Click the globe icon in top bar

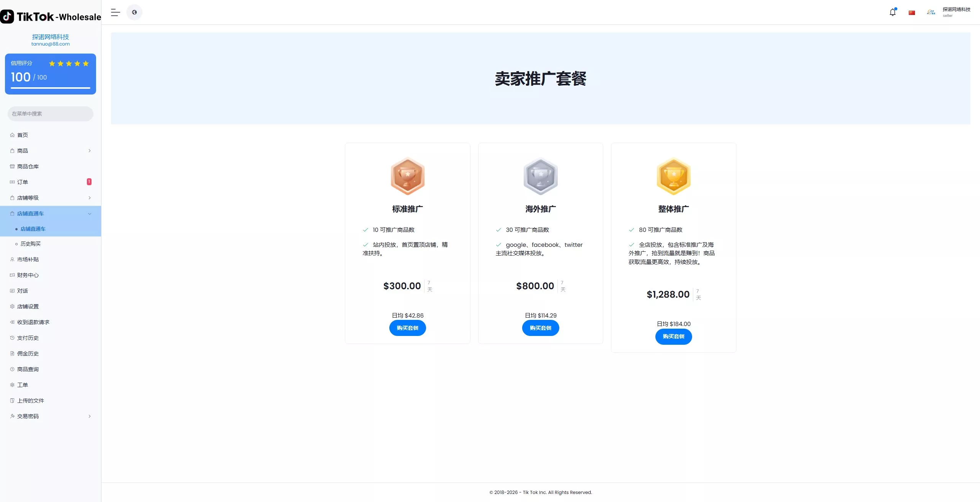tap(134, 13)
